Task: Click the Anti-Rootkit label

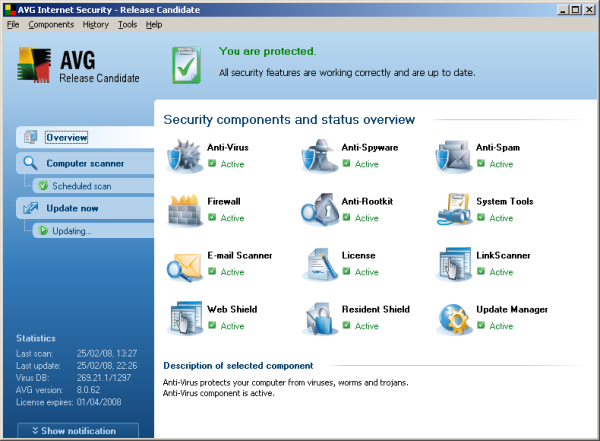Action: coord(367,201)
